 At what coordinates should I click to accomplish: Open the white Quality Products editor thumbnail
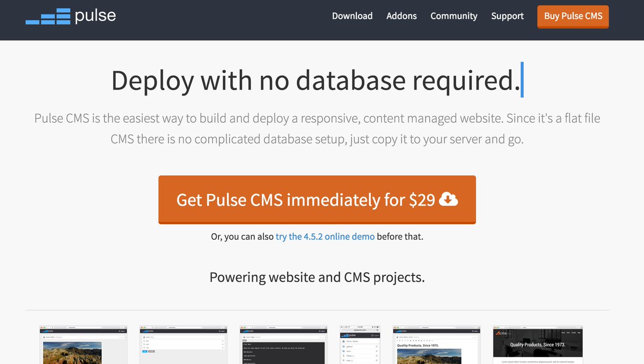point(437,344)
